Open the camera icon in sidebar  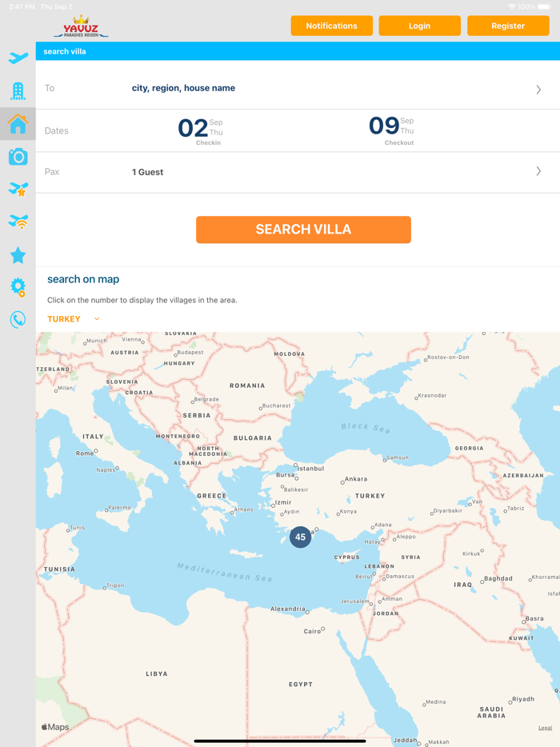18,157
